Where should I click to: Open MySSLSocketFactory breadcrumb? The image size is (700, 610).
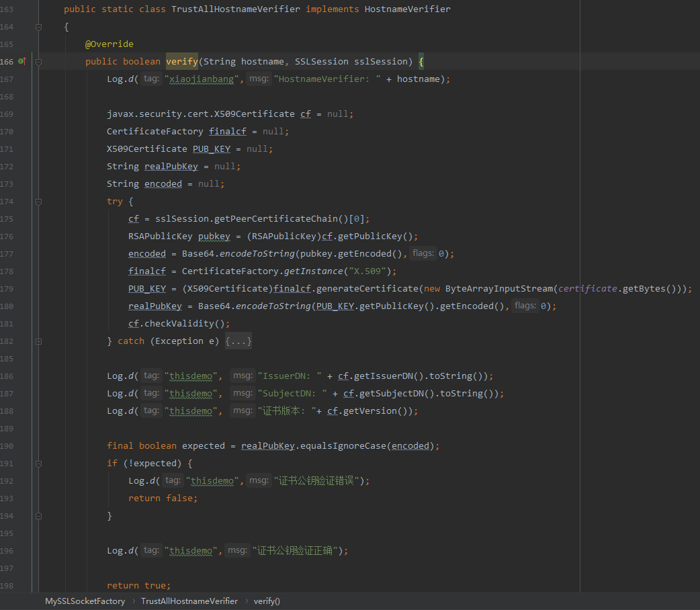point(85,601)
